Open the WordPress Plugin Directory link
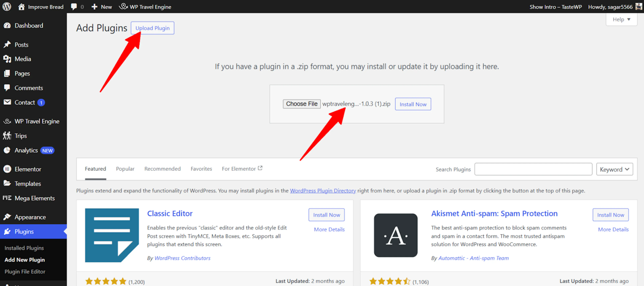The width and height of the screenshot is (644, 286). tap(323, 191)
